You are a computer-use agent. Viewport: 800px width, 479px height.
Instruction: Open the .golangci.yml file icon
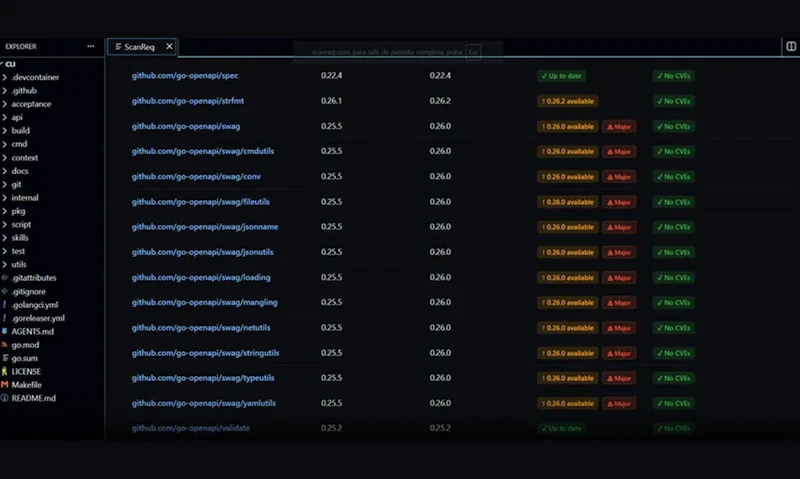5,305
